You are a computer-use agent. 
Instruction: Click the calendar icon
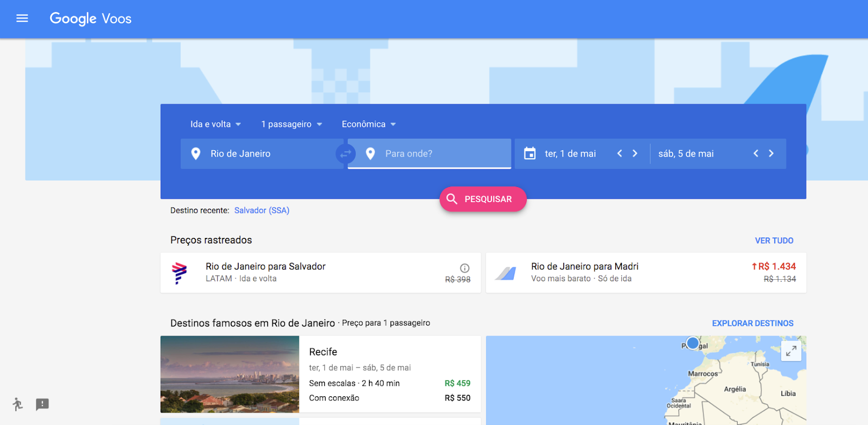coord(529,153)
